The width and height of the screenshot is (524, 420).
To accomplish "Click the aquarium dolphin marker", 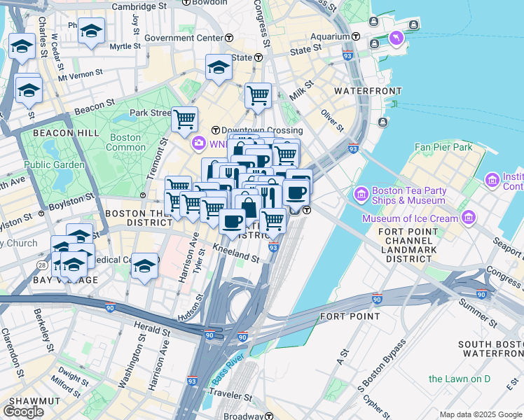I will click(x=397, y=38).
